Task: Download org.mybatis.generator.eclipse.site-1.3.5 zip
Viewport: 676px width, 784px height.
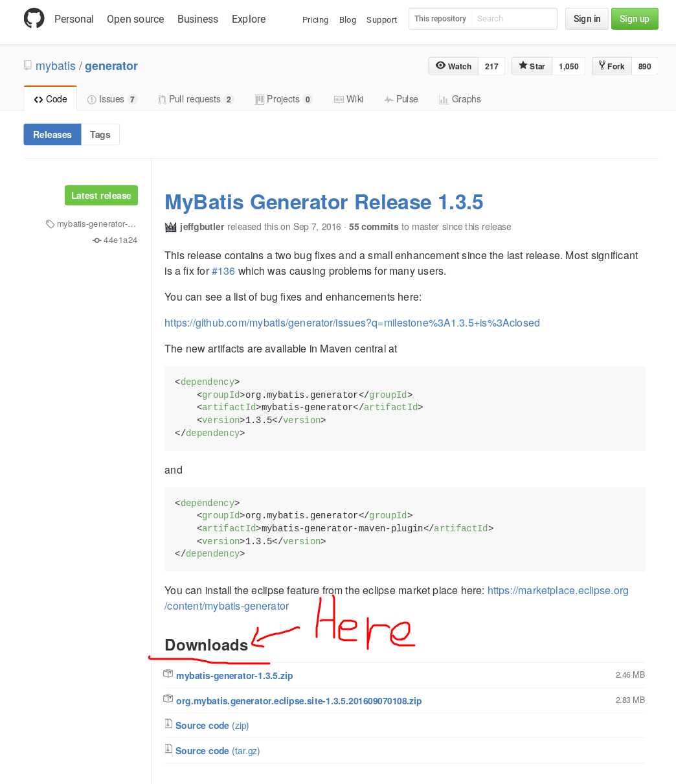Action: pyautogui.click(x=299, y=701)
